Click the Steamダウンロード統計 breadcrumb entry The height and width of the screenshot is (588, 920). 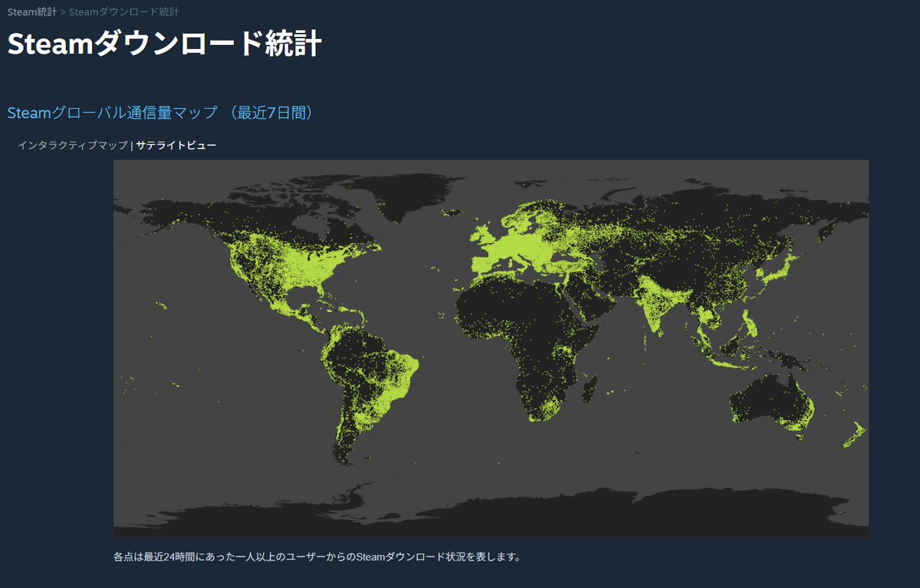[124, 12]
